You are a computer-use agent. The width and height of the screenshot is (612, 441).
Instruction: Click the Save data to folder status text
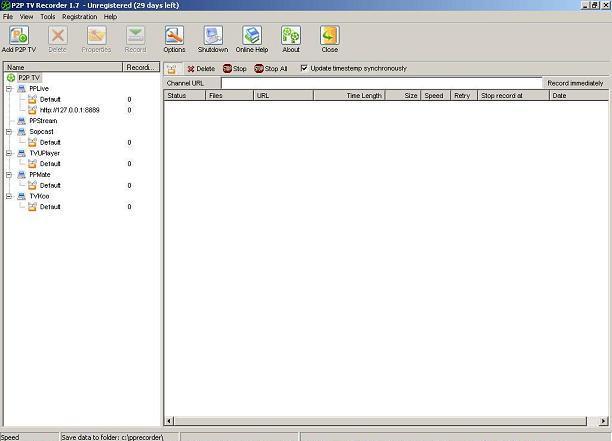[x=112, y=437]
